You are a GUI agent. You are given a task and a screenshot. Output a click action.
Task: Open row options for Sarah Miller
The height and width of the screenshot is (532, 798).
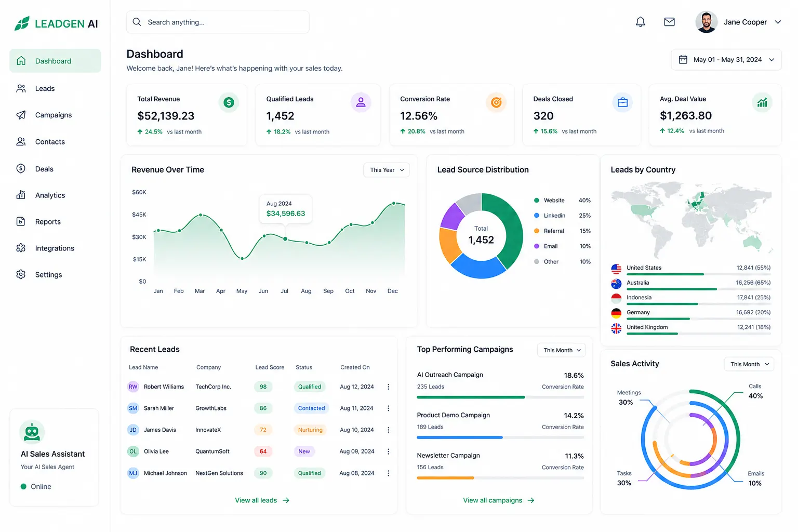pos(388,408)
